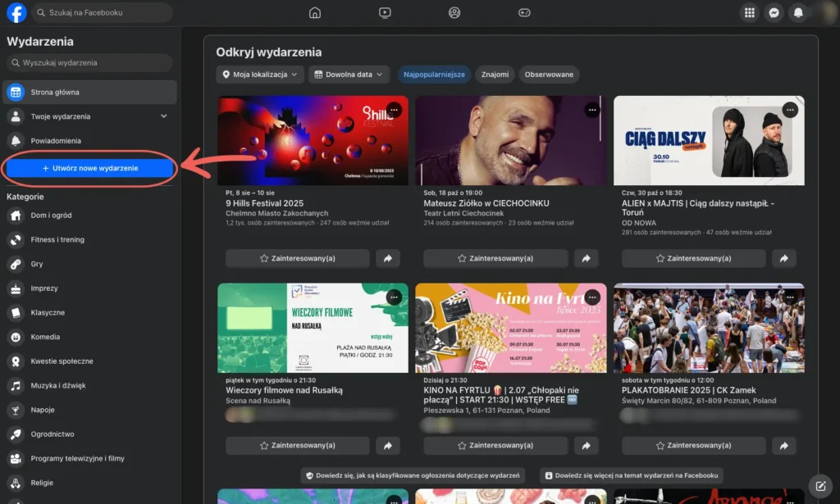The height and width of the screenshot is (504, 840).
Task: Open the Watch video icon
Action: 385,12
